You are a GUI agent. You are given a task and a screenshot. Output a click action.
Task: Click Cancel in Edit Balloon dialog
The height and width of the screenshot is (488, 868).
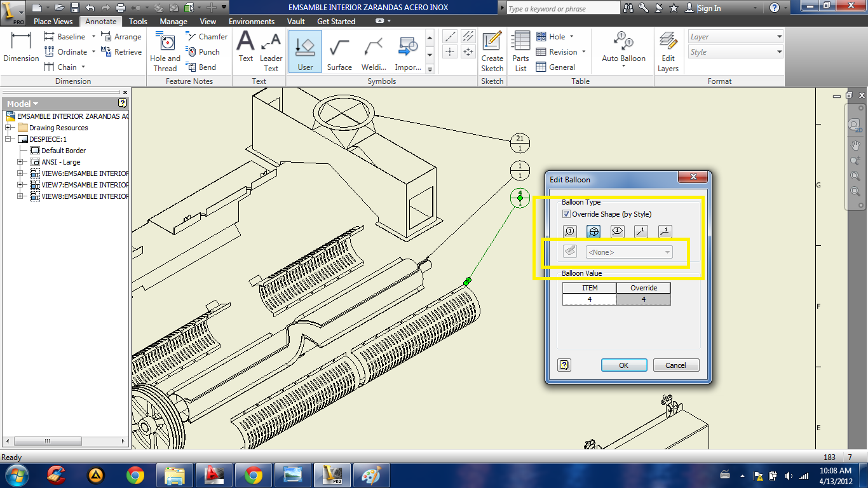coord(675,365)
